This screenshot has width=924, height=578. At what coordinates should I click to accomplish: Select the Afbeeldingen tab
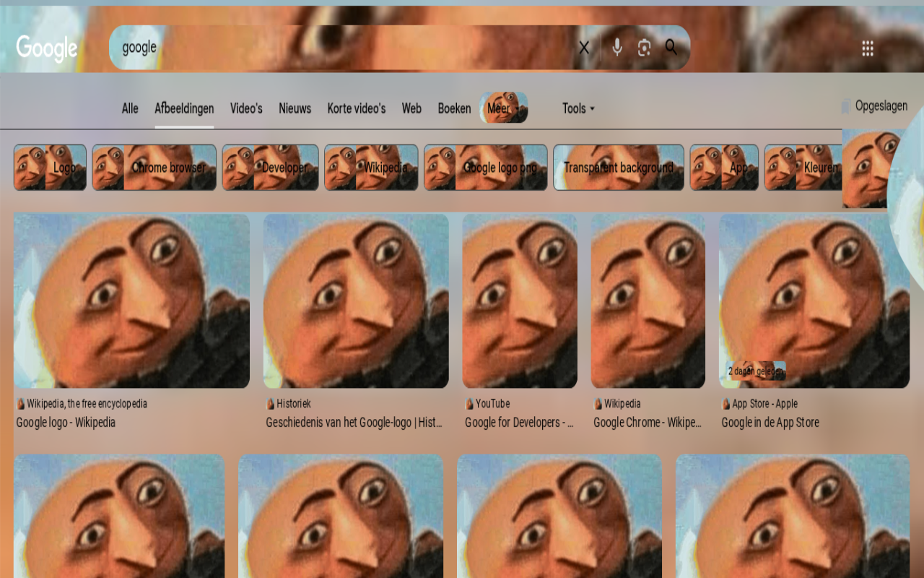coord(184,108)
